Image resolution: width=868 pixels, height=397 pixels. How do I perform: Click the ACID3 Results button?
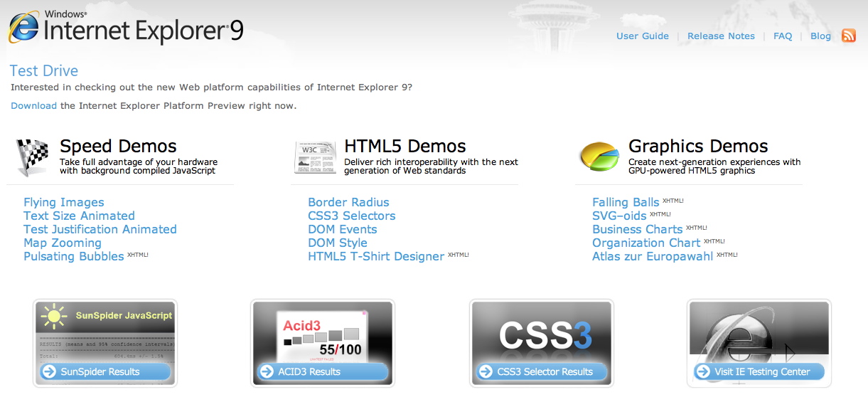(x=323, y=371)
